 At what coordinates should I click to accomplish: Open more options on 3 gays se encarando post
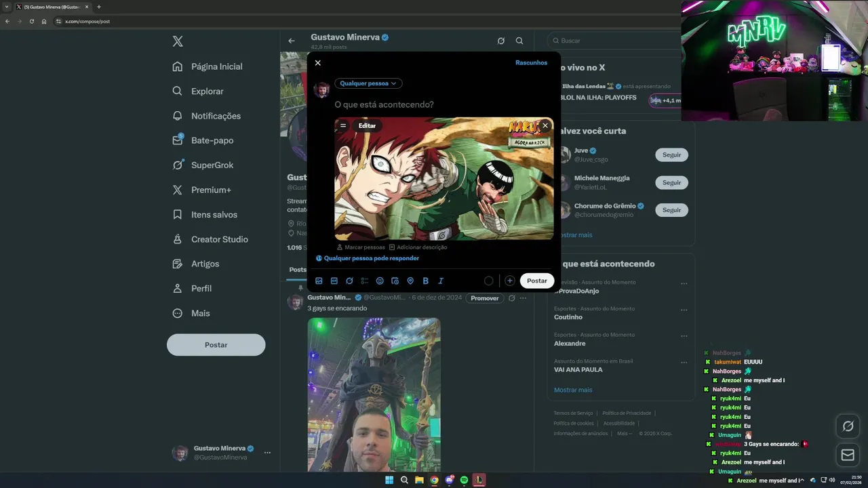pos(523,298)
